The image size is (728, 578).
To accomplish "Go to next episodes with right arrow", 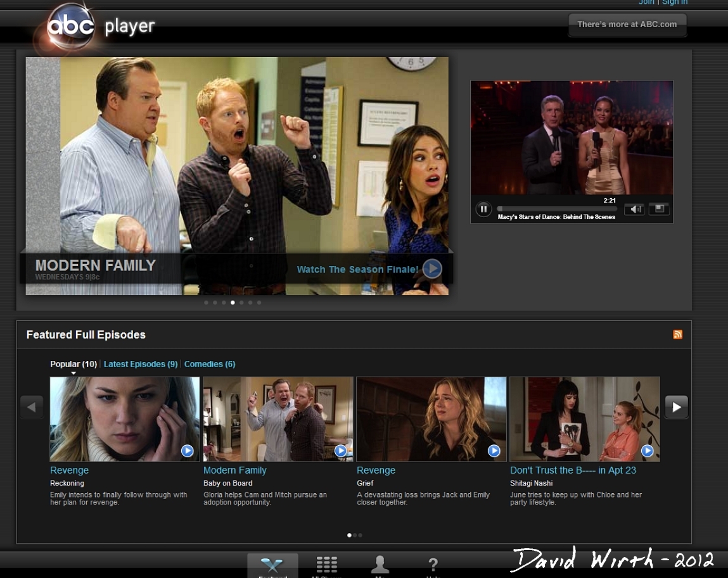I will tap(677, 407).
